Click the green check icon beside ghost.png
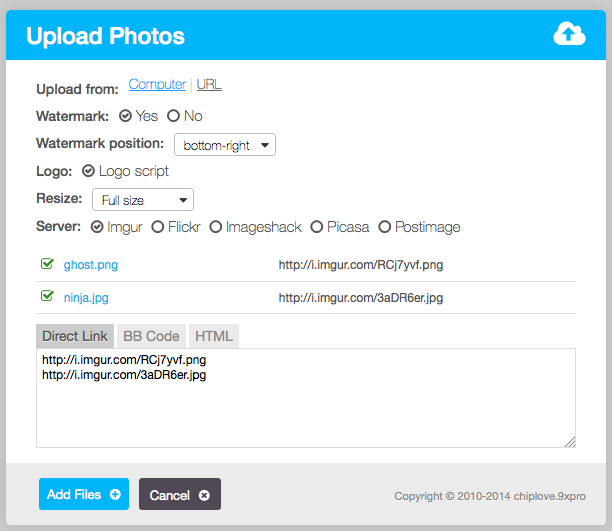The height and width of the screenshot is (531, 612). tap(47, 264)
